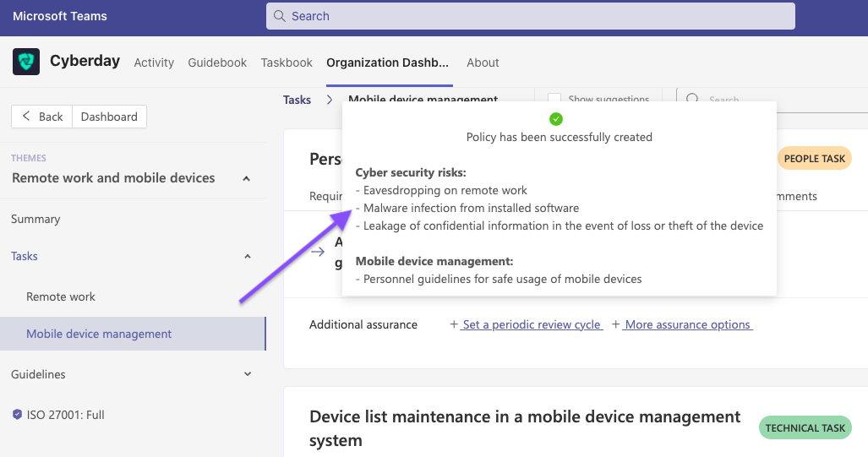The height and width of the screenshot is (457, 868).
Task: Open the Guidebook tab
Action: click(x=217, y=63)
